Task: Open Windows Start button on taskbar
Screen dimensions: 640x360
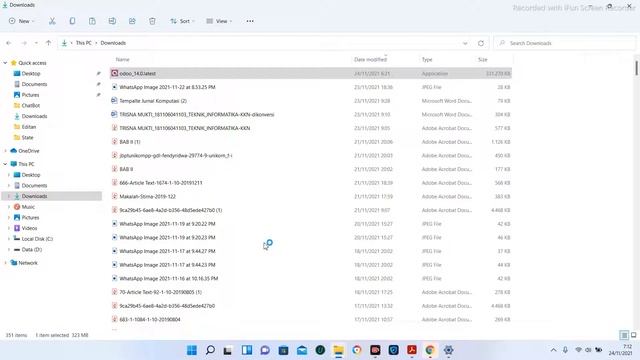Action: coord(192,350)
